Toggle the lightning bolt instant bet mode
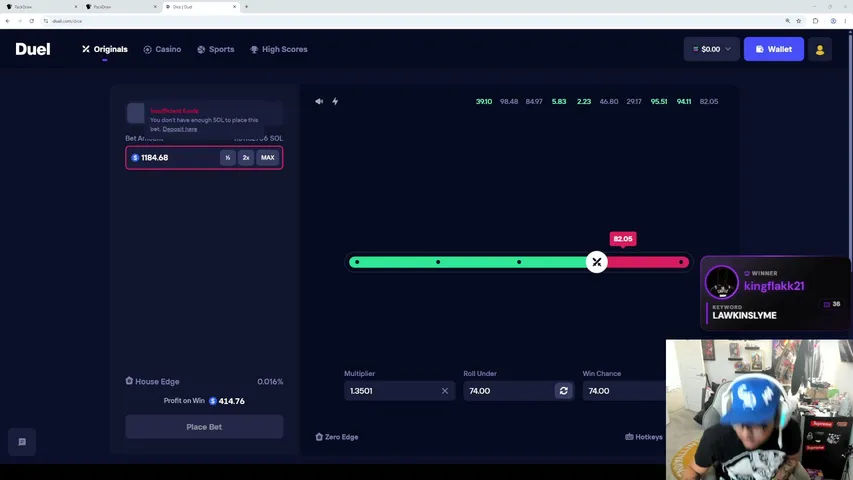Image resolution: width=853 pixels, height=480 pixels. tap(335, 101)
